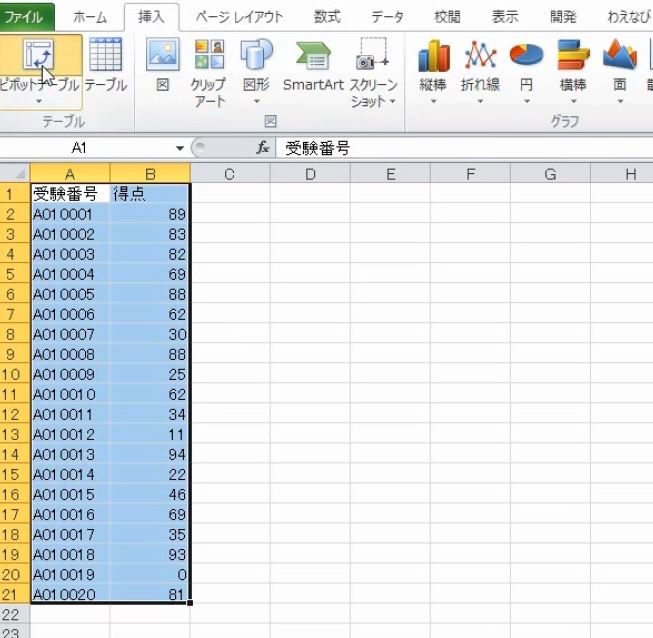This screenshot has height=638, width=653.
Task: Select row 1 header
Action: click(x=15, y=194)
